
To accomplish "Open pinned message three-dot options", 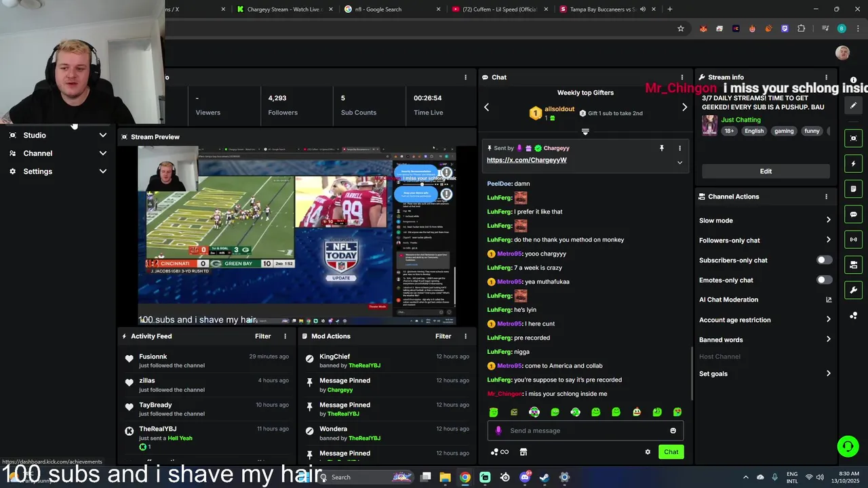I will 679,148.
